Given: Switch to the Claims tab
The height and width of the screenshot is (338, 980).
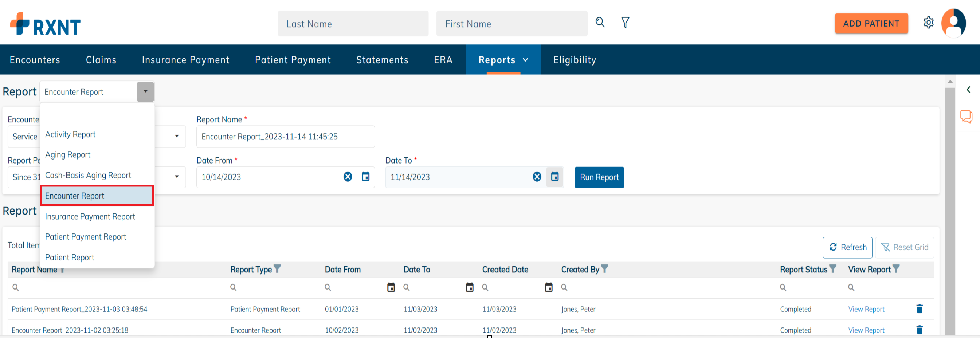Looking at the screenshot, I should point(101,60).
